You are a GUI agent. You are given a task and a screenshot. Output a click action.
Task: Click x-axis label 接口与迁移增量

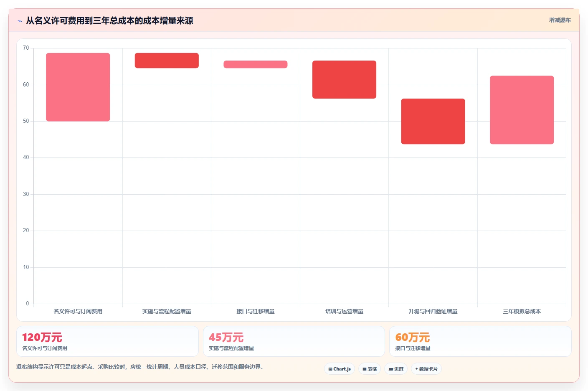[x=256, y=311]
